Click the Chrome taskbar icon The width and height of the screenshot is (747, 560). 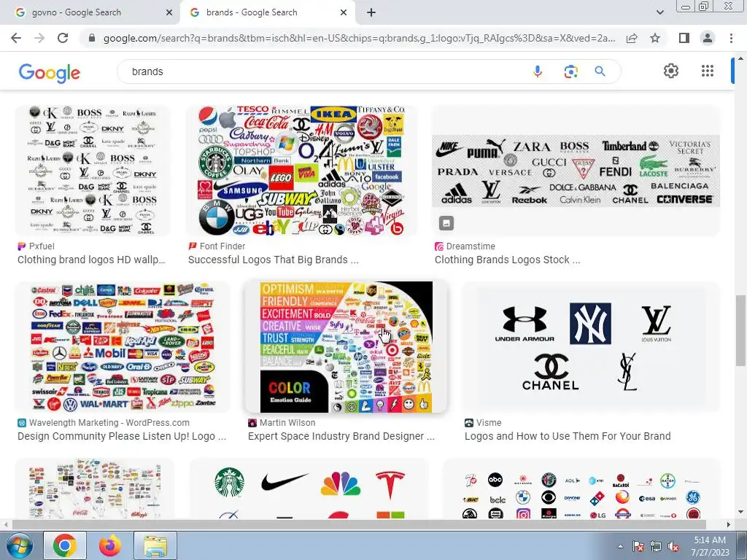click(x=65, y=545)
